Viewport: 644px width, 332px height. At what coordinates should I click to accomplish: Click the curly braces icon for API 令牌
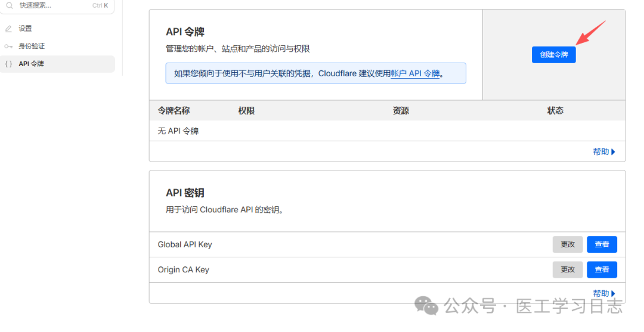point(8,64)
